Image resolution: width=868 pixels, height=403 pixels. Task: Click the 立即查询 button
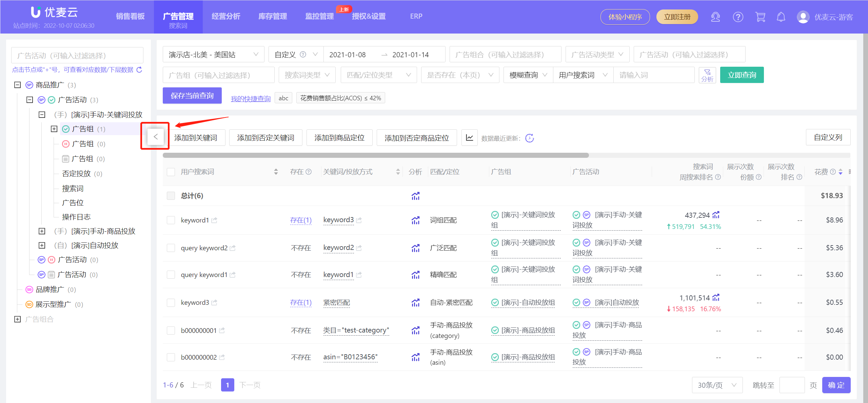(x=742, y=75)
